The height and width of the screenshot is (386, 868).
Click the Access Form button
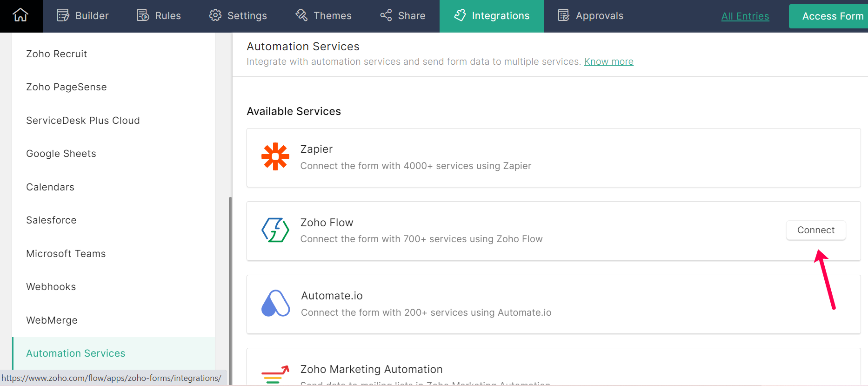click(x=828, y=16)
